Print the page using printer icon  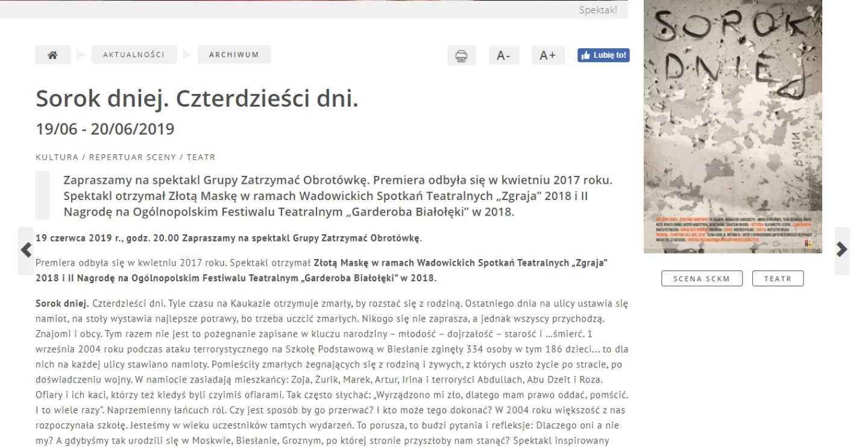(x=461, y=55)
